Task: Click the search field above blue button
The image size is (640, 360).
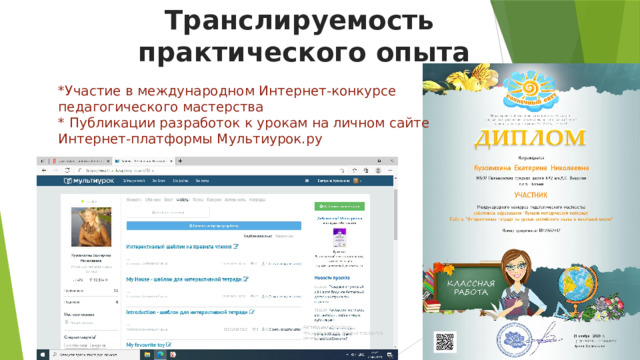Action: coord(168,212)
